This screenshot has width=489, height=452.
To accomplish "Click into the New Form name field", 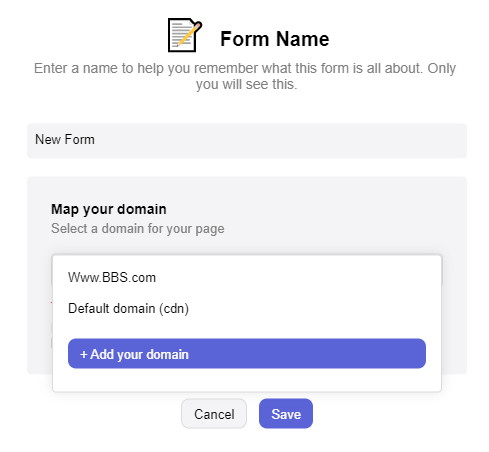I will pyautogui.click(x=247, y=141).
